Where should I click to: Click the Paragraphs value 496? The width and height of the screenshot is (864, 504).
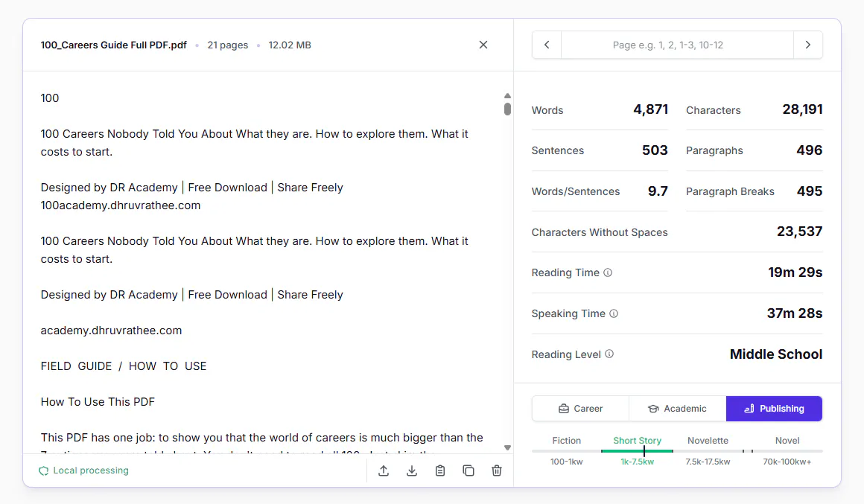(810, 150)
